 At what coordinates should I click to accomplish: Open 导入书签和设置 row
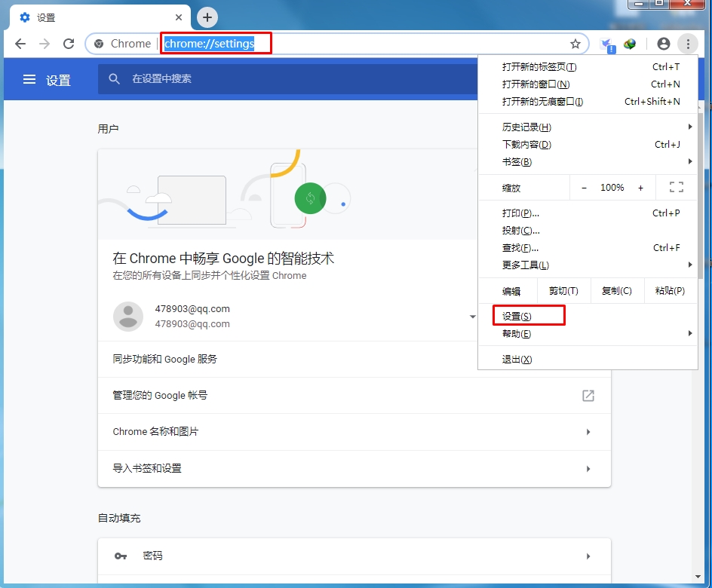point(354,469)
